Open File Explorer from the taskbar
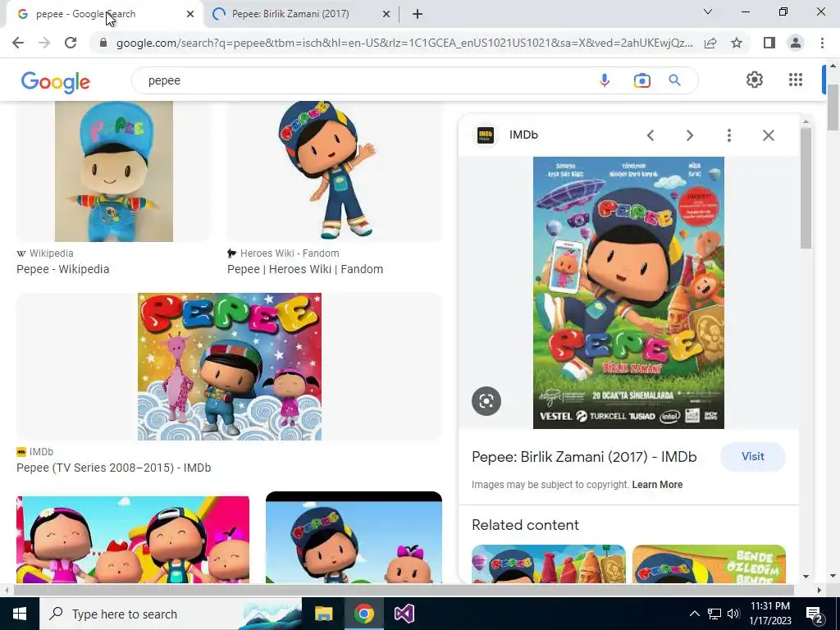Image resolution: width=840 pixels, height=630 pixels. [323, 614]
